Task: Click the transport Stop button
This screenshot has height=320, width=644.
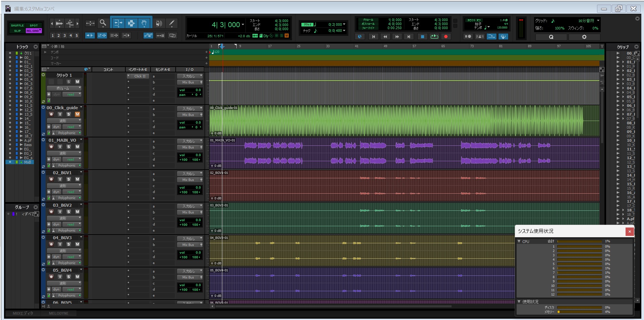Action: click(422, 37)
